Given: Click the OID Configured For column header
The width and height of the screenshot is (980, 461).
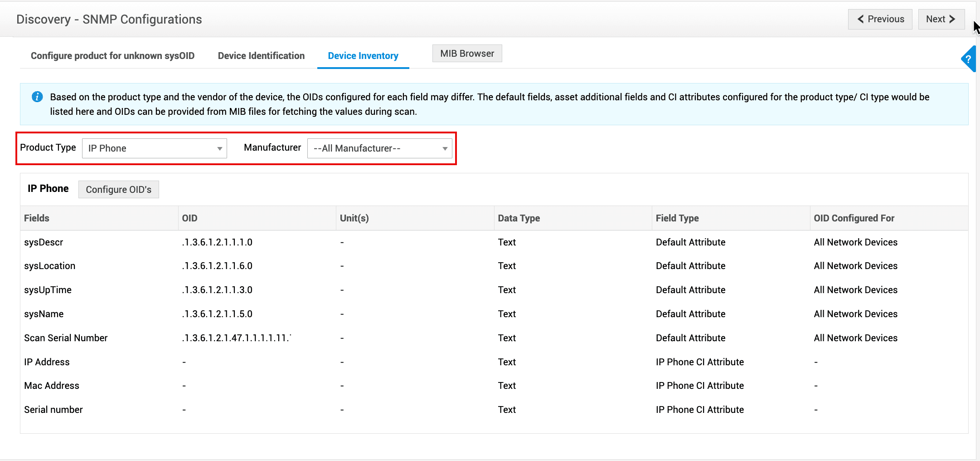Looking at the screenshot, I should (854, 218).
